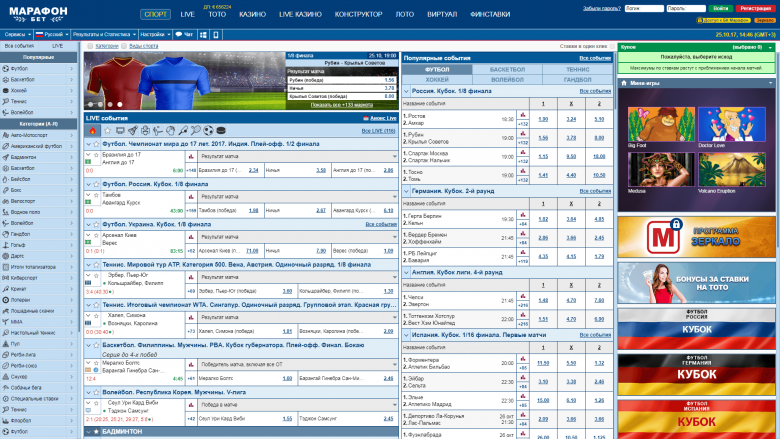
Task: Open Гольф in category sidebar
Action: [x=39, y=245]
